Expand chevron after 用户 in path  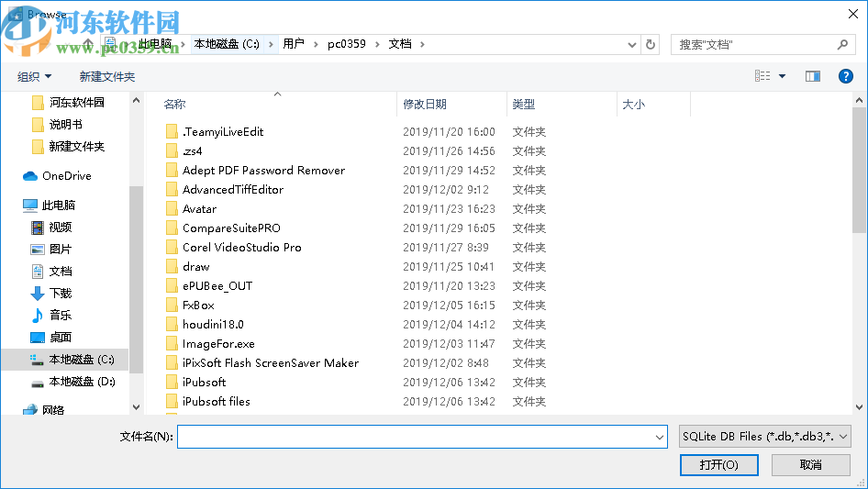(x=316, y=44)
